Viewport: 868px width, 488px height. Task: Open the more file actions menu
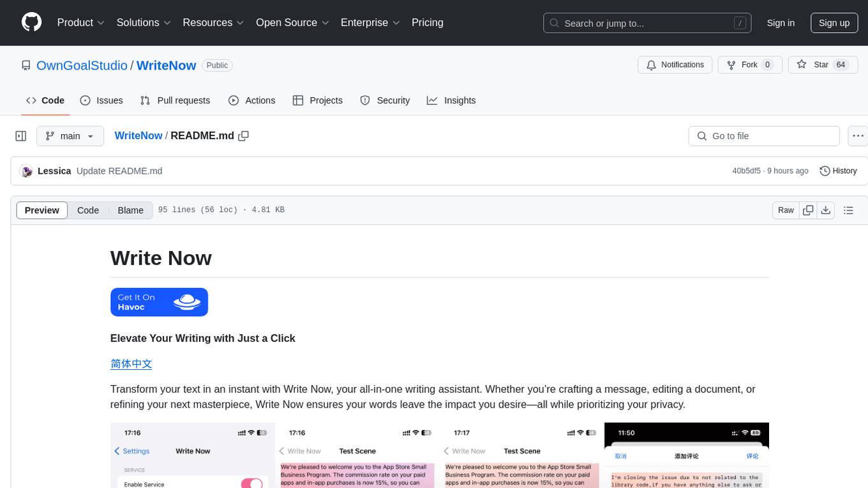pyautogui.click(x=858, y=136)
